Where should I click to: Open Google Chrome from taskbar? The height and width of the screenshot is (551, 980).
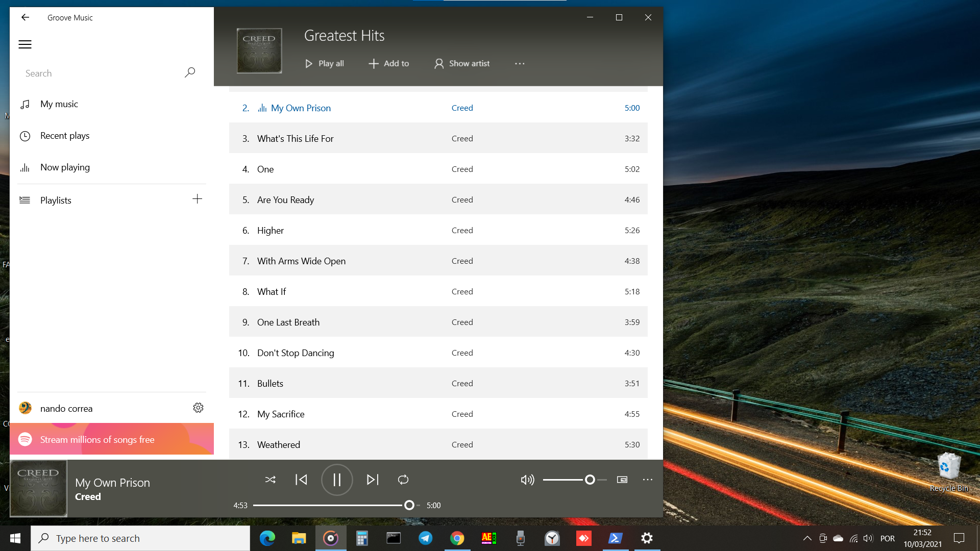click(x=457, y=538)
